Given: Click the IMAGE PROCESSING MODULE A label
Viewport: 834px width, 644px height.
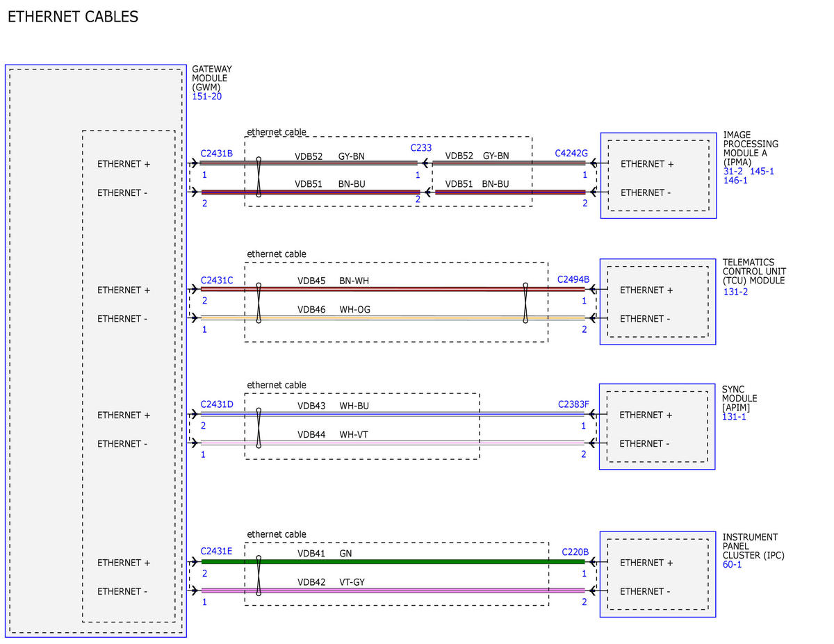Looking at the screenshot, I should [751, 149].
